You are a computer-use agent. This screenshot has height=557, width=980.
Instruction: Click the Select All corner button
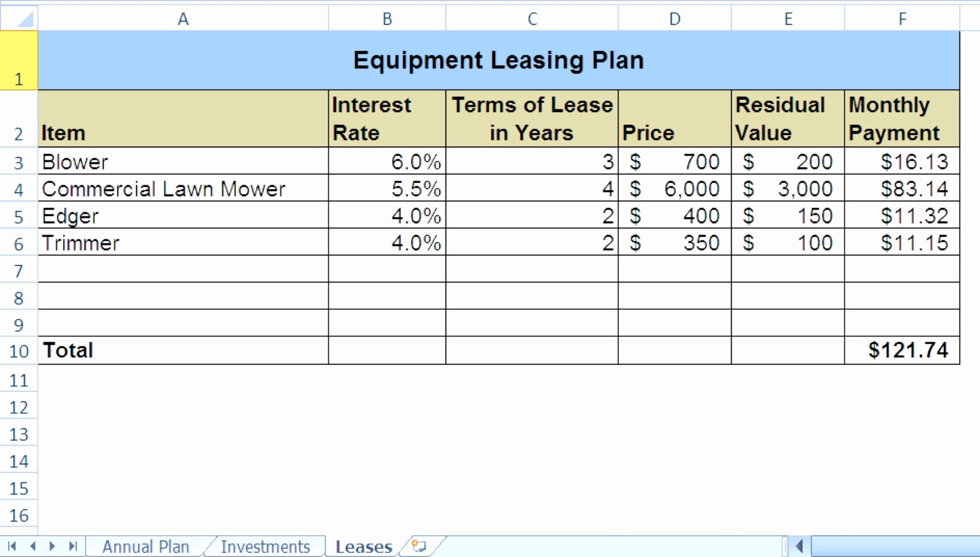18,18
